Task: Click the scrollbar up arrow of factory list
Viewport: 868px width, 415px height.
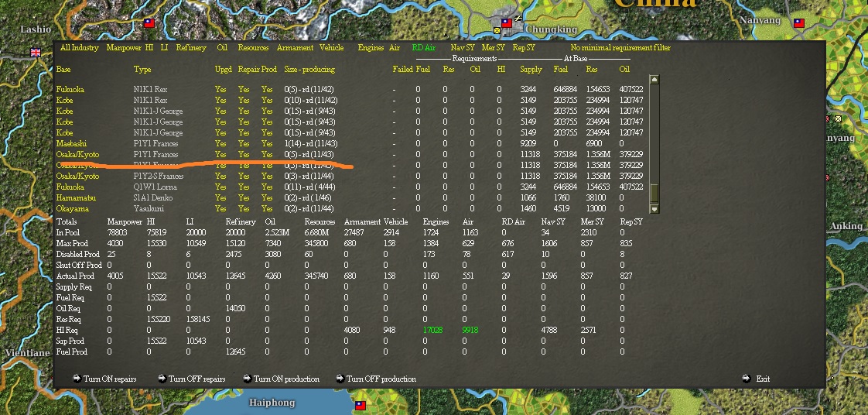Action: pyautogui.click(x=654, y=80)
